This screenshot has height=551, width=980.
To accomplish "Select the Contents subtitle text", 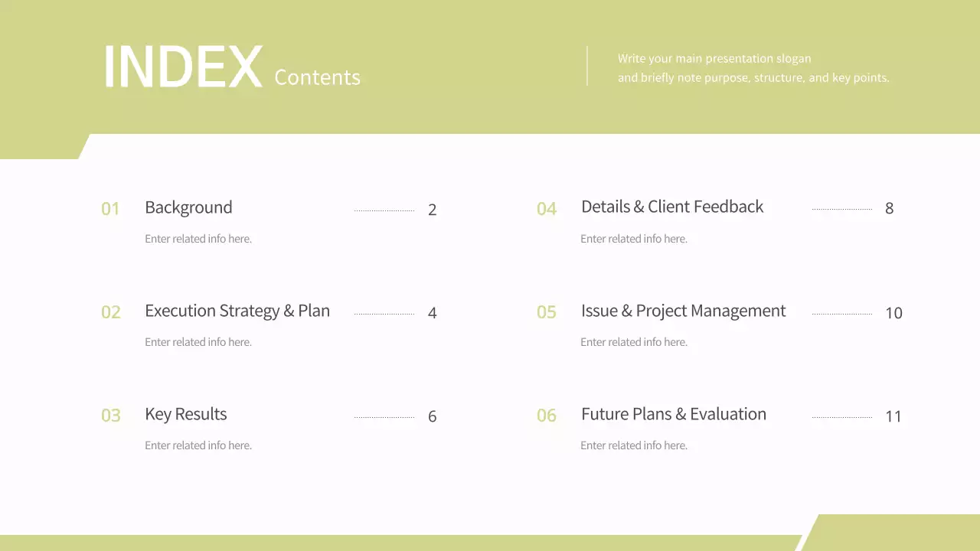I will pos(317,77).
